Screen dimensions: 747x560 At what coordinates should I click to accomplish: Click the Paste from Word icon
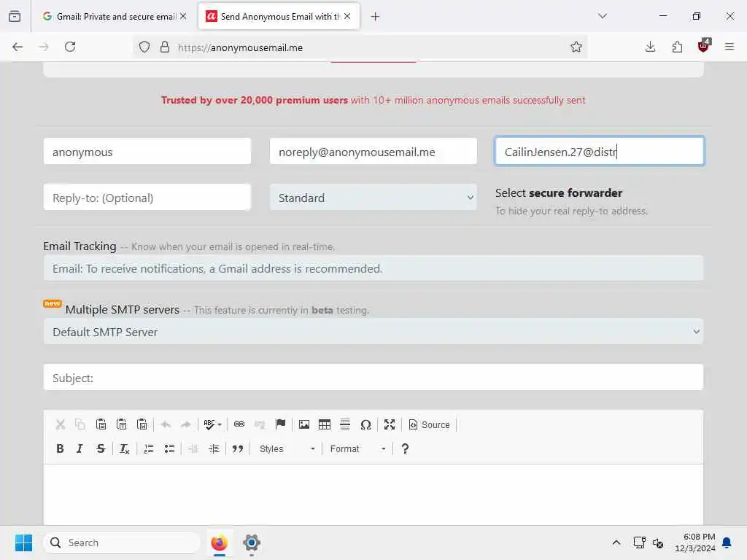coord(142,424)
